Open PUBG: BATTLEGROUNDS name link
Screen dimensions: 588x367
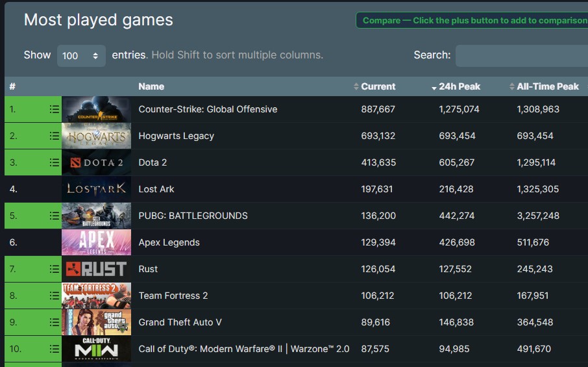[193, 216]
